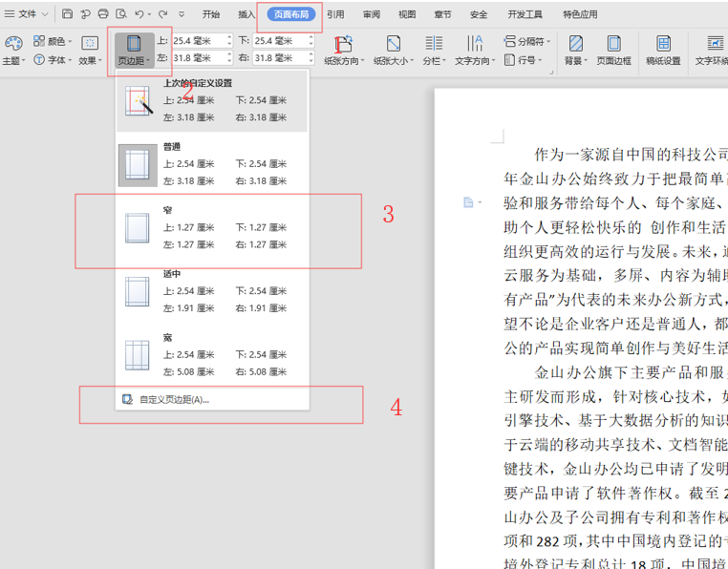Switch to the 插入 tab
This screenshot has width=728, height=569.
pyautogui.click(x=246, y=14)
